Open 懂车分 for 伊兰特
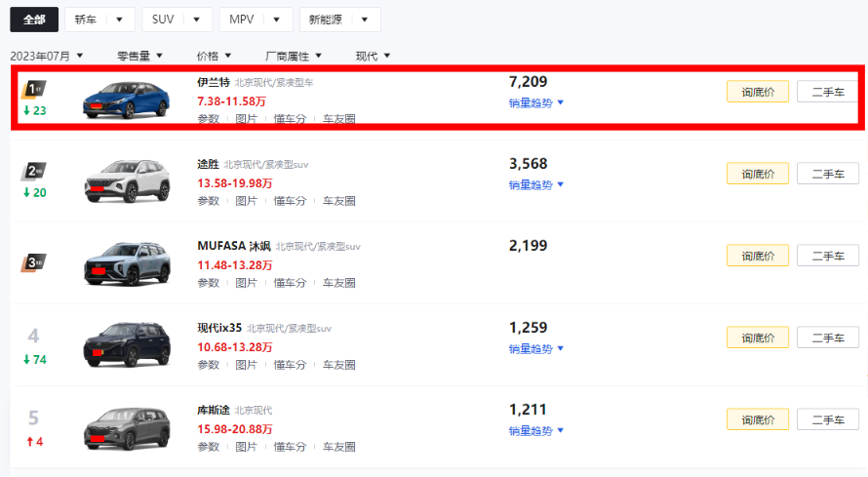 click(290, 119)
